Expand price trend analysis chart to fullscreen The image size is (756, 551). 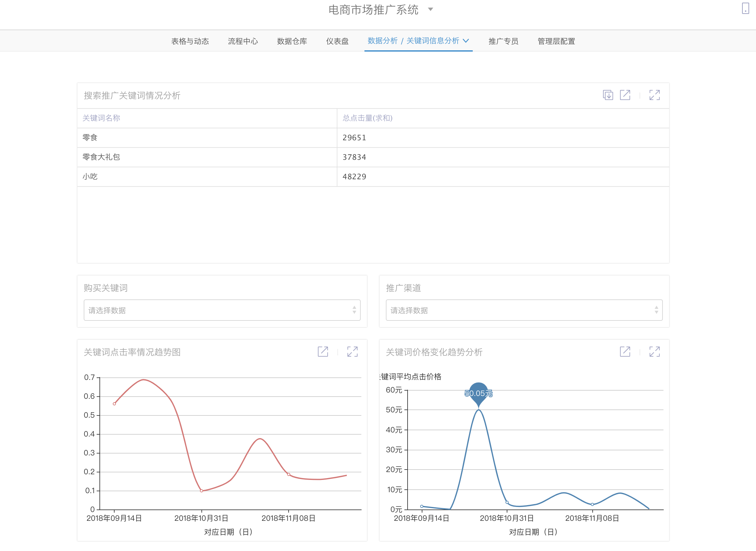tap(654, 352)
